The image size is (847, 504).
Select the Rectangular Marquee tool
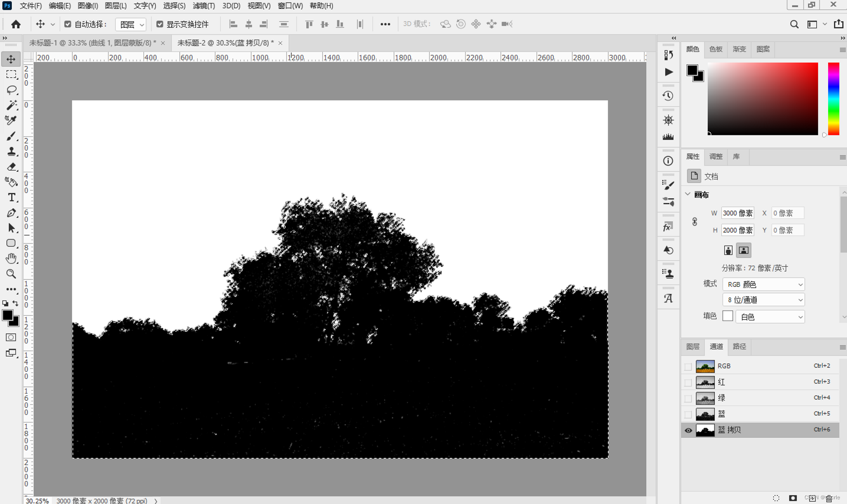11,75
